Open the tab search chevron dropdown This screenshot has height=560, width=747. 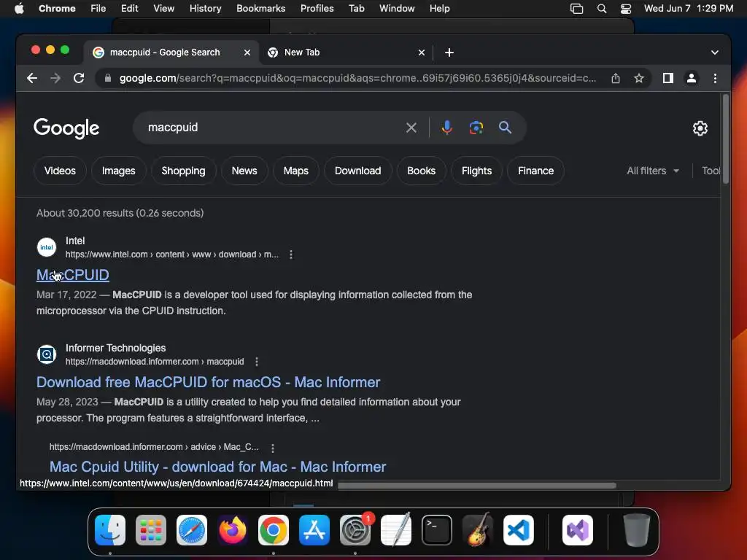[715, 52]
